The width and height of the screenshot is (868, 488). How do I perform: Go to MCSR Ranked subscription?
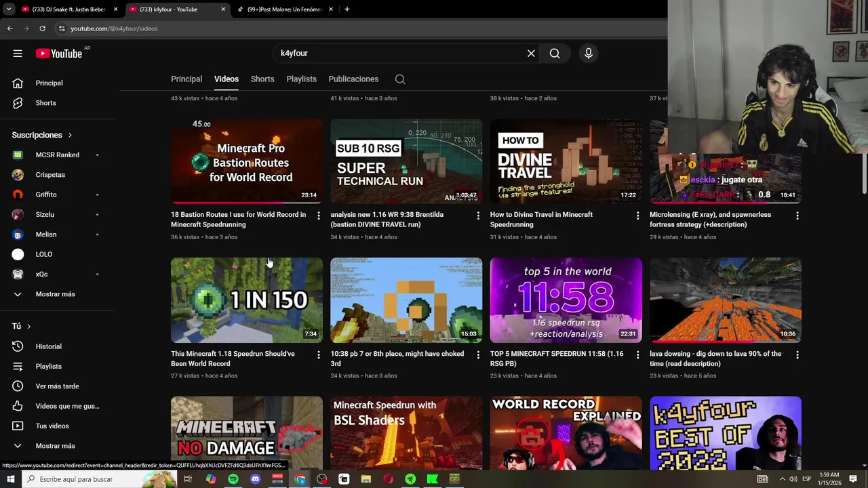[58, 155]
